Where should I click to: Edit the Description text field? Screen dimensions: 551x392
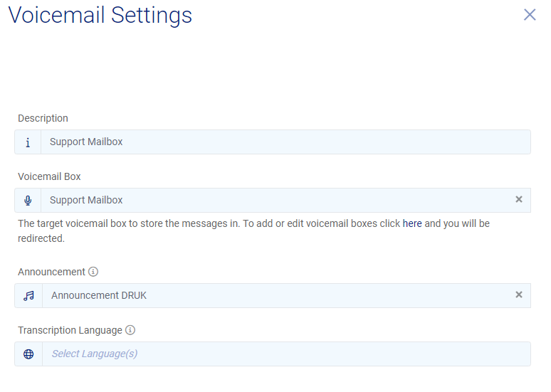tap(285, 142)
